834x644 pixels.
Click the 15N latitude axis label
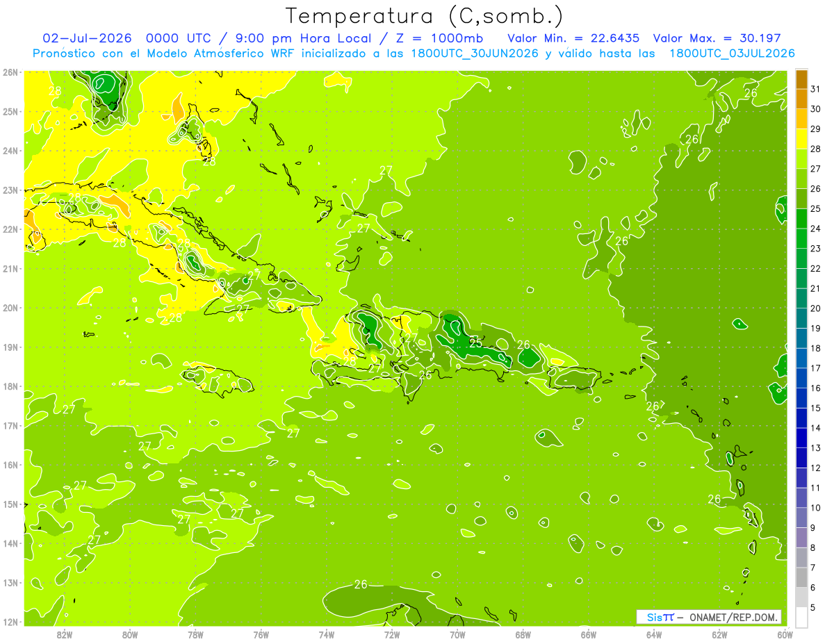point(10,504)
